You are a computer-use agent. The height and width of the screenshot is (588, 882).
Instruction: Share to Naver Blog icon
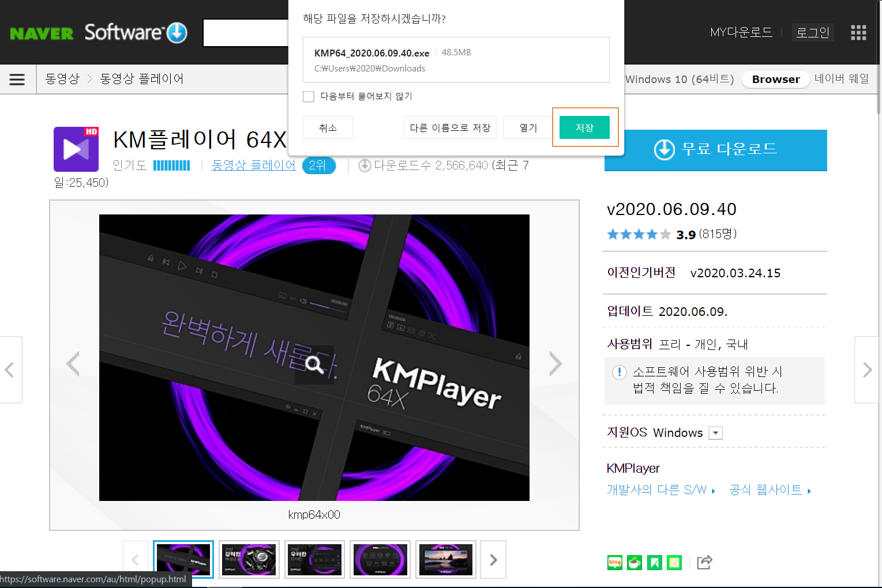[x=615, y=563]
